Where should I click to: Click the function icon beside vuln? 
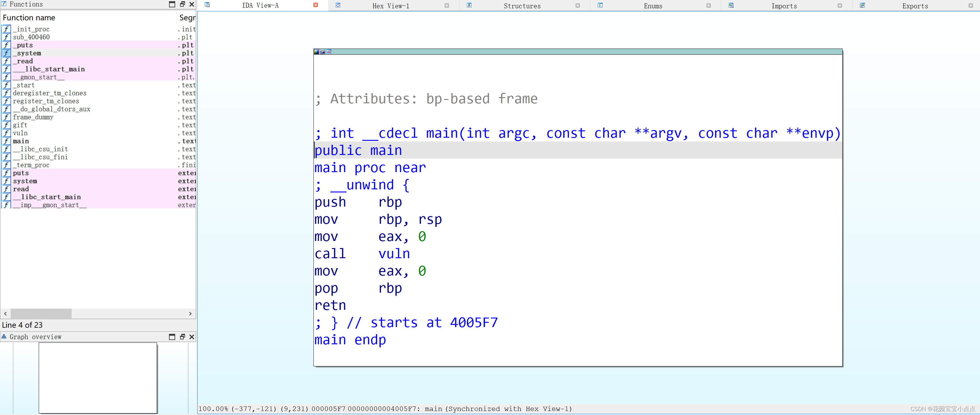[6, 133]
